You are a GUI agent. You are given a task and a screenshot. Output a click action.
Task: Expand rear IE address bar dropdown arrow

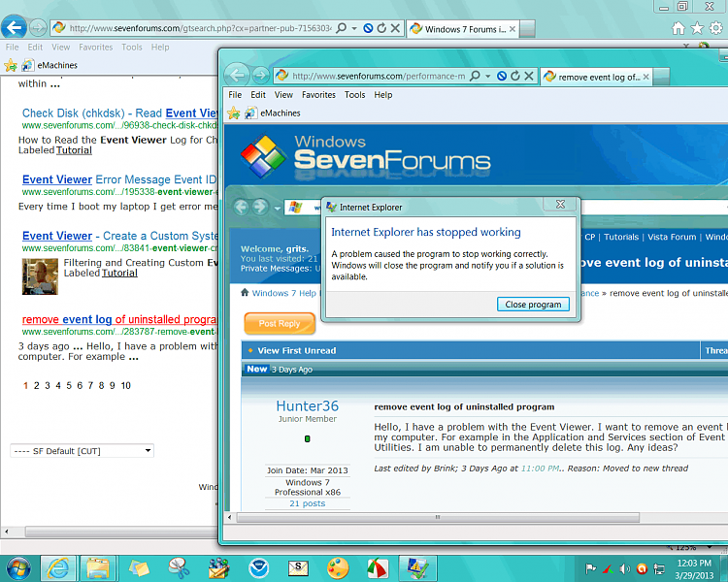pos(354,28)
